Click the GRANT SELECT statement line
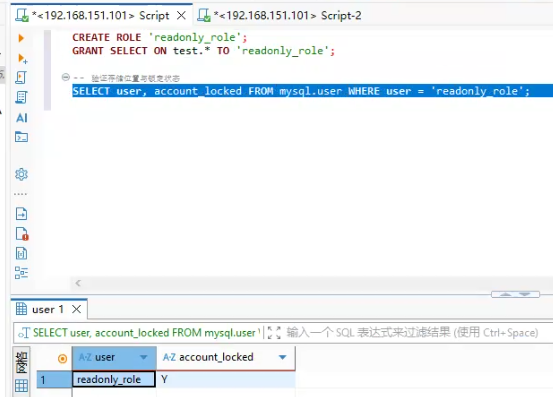Viewport: 553px width, 397px height. (x=203, y=51)
